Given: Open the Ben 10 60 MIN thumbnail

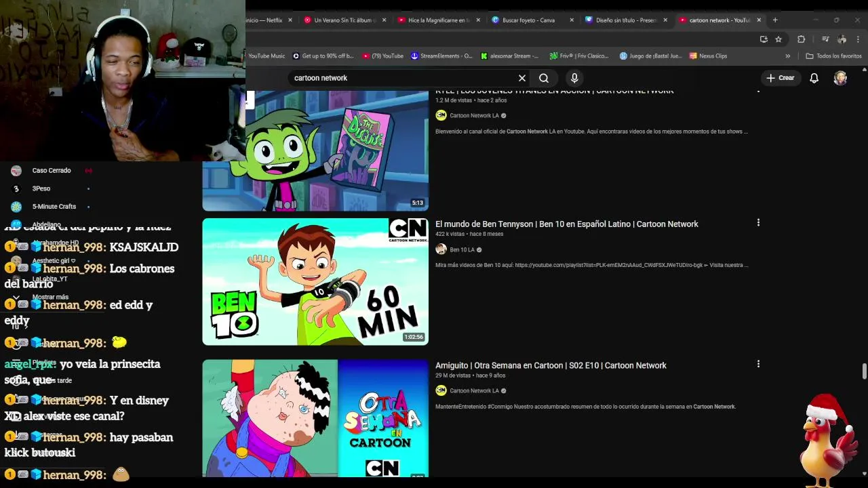Looking at the screenshot, I should coord(315,282).
